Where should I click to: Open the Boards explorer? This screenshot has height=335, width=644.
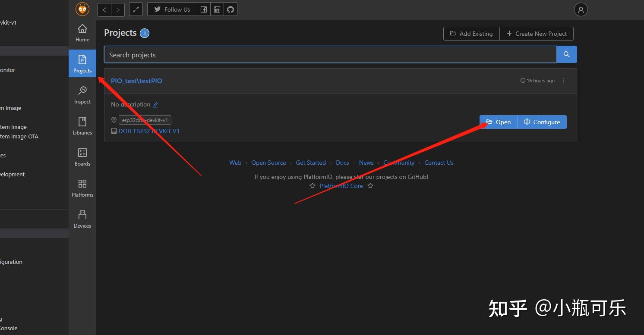(x=82, y=156)
